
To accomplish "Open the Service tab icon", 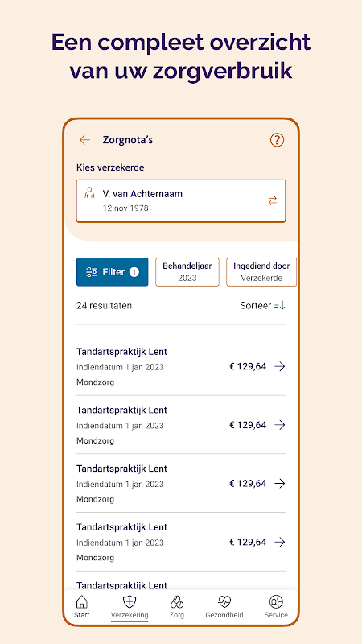I will click(276, 602).
